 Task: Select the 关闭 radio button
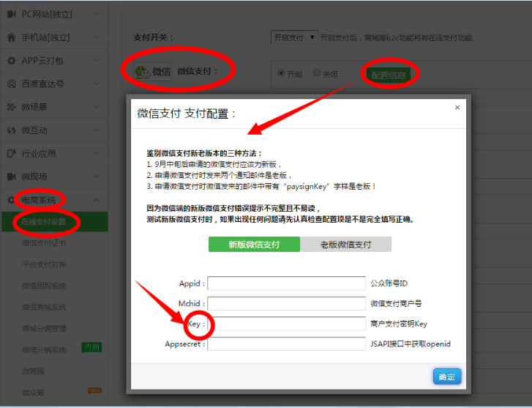[316, 73]
